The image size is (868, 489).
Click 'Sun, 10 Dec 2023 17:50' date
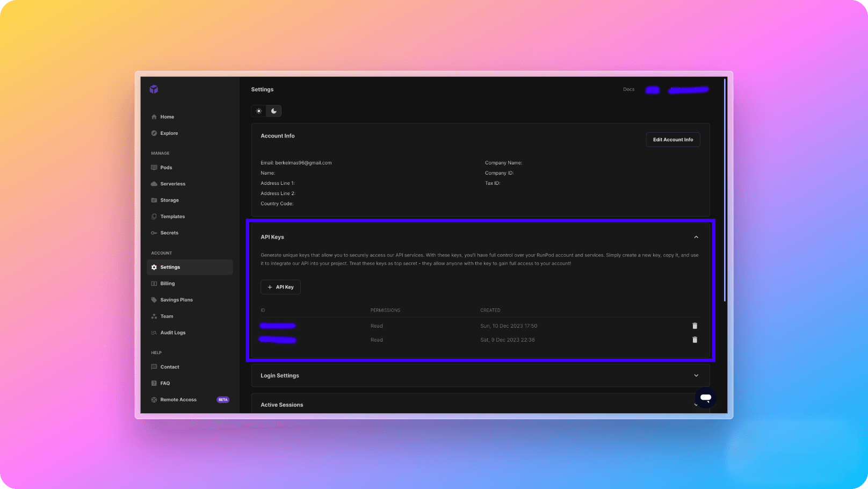(509, 326)
